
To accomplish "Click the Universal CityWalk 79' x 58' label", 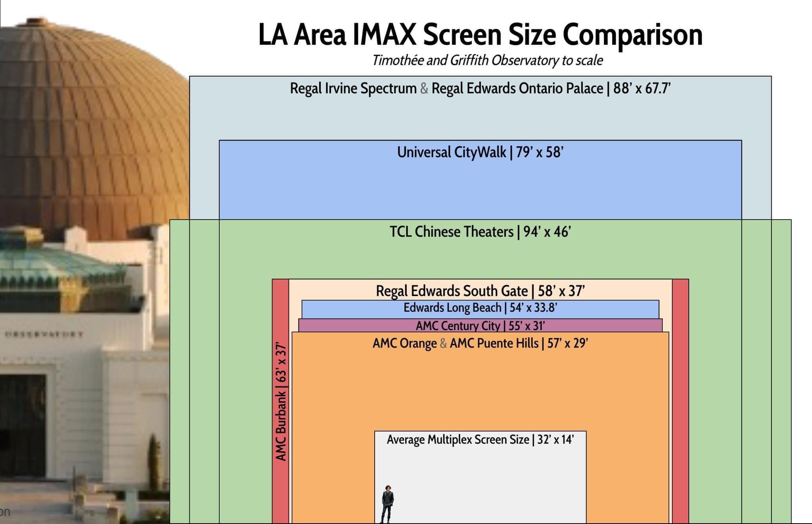I will [480, 152].
